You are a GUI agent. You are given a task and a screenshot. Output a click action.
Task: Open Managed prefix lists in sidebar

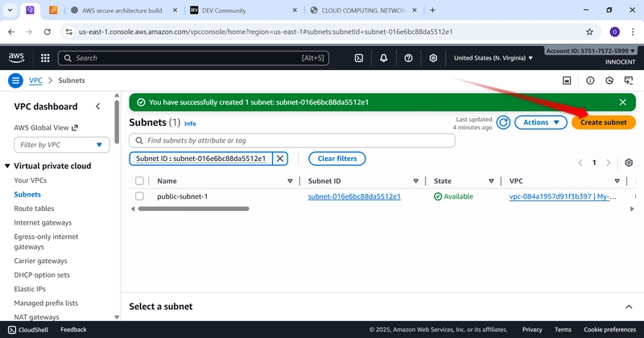click(46, 303)
